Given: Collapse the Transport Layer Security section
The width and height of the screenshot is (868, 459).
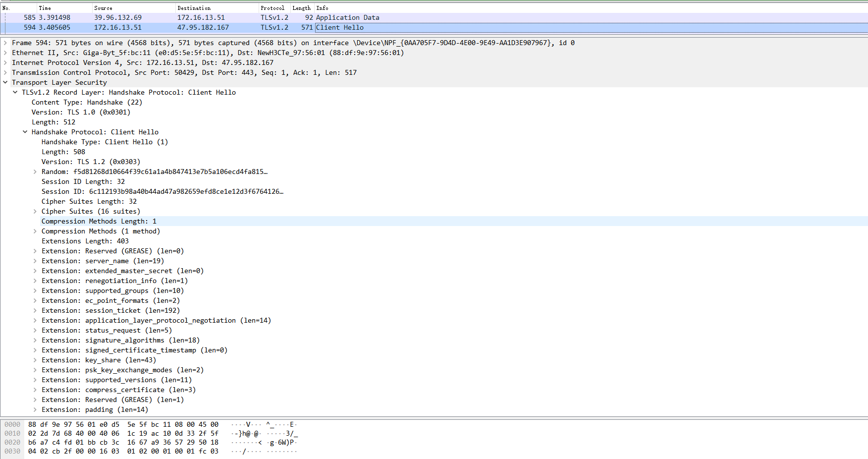Looking at the screenshot, I should (5, 83).
